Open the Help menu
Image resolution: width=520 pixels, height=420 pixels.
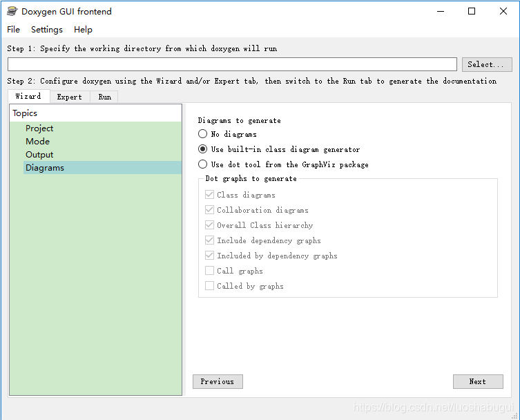(x=83, y=30)
